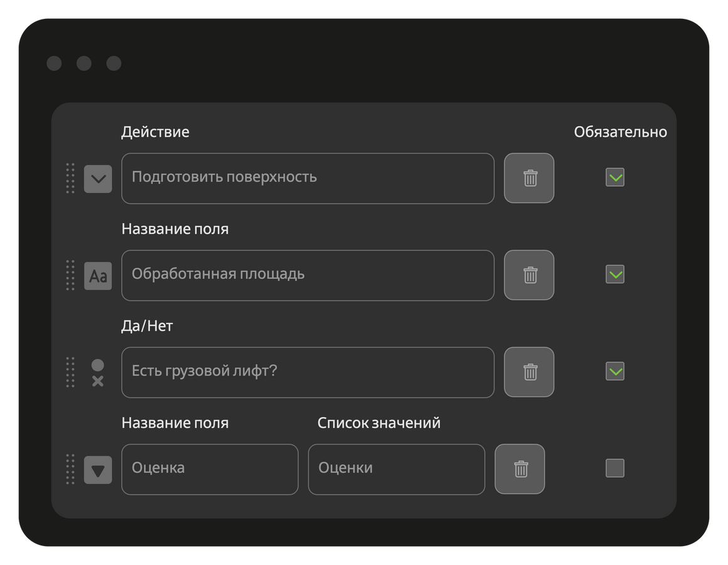Disable required for 'Есть грузовой лифт?'
The width and height of the screenshot is (728, 565).
(x=614, y=371)
